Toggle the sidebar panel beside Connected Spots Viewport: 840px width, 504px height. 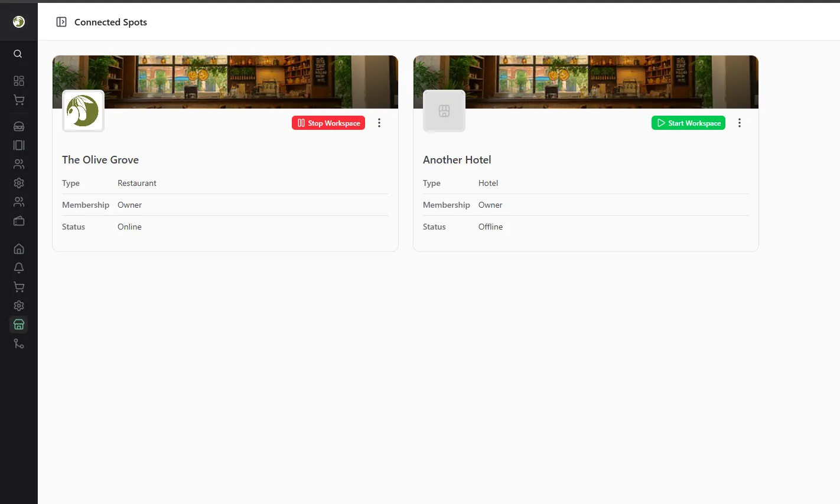(61, 22)
